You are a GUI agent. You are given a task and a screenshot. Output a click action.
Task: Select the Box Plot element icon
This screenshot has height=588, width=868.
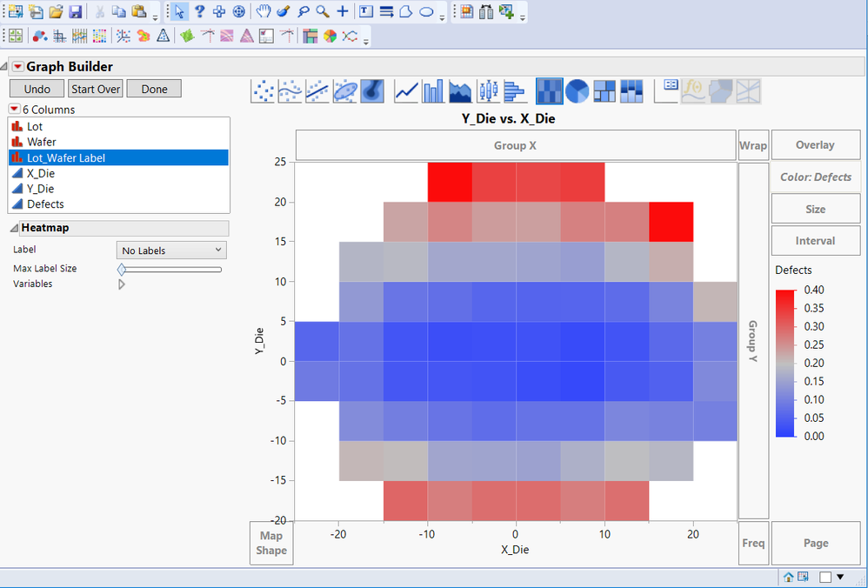tap(488, 90)
